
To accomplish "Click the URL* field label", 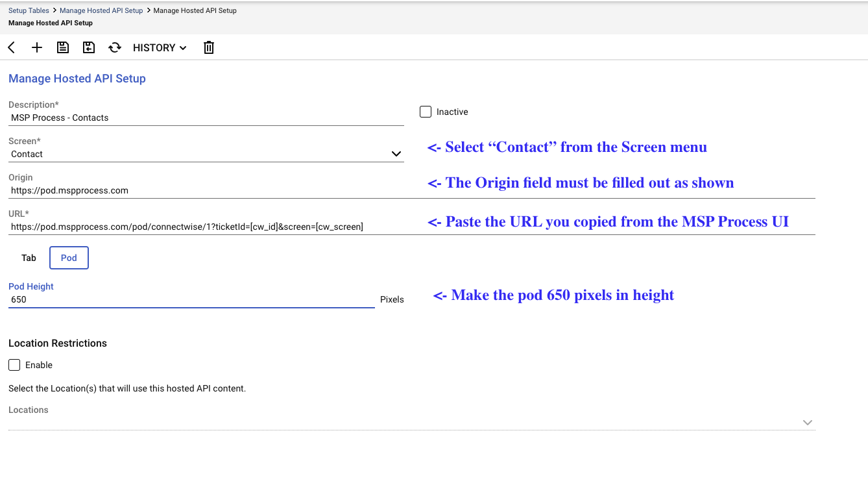I will click(19, 214).
